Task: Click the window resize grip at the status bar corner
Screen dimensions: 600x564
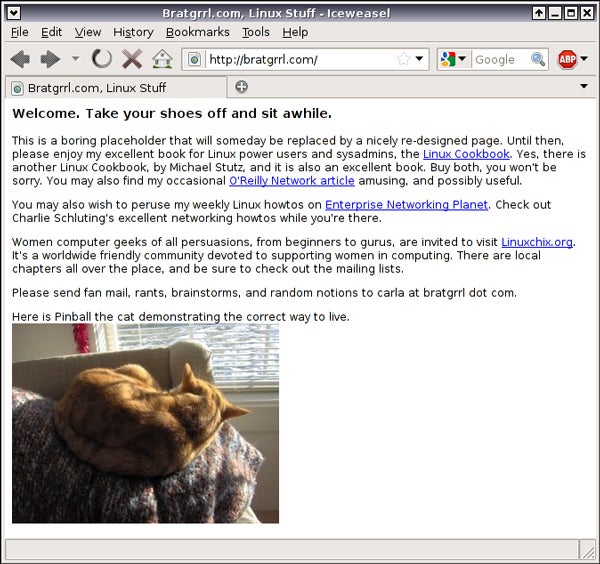Action: pyautogui.click(x=587, y=550)
